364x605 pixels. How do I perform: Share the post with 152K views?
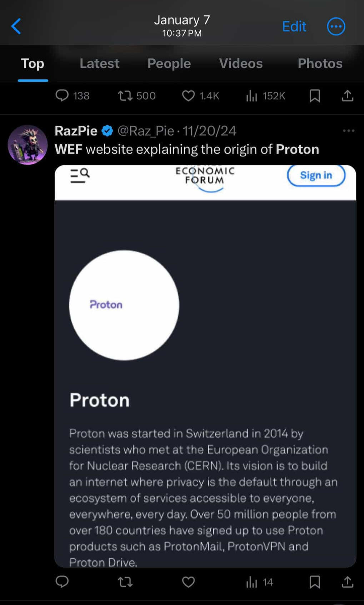point(347,96)
